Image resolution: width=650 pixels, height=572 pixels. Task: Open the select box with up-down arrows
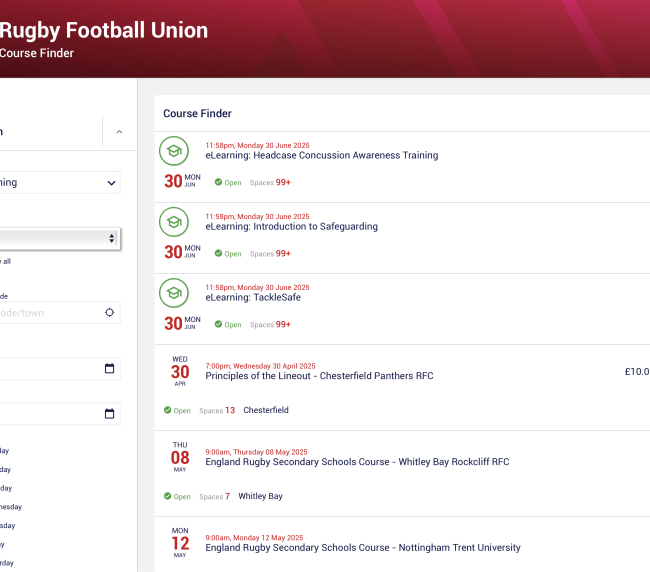coord(111,238)
